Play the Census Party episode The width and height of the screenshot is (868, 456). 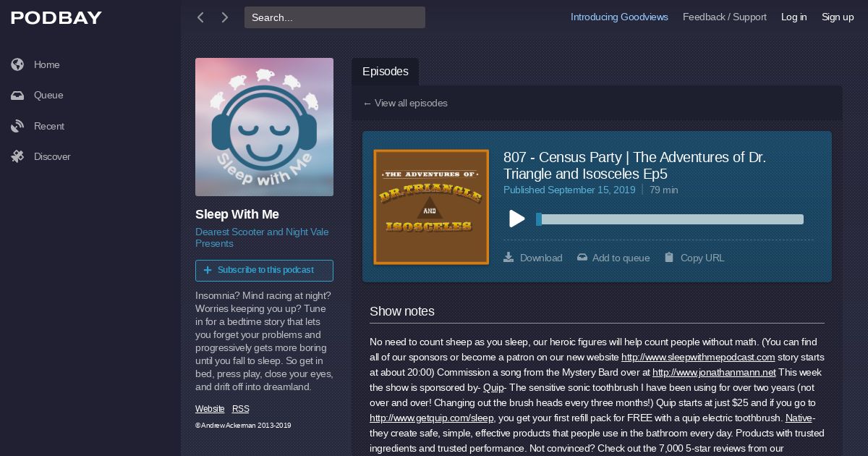pos(516,219)
